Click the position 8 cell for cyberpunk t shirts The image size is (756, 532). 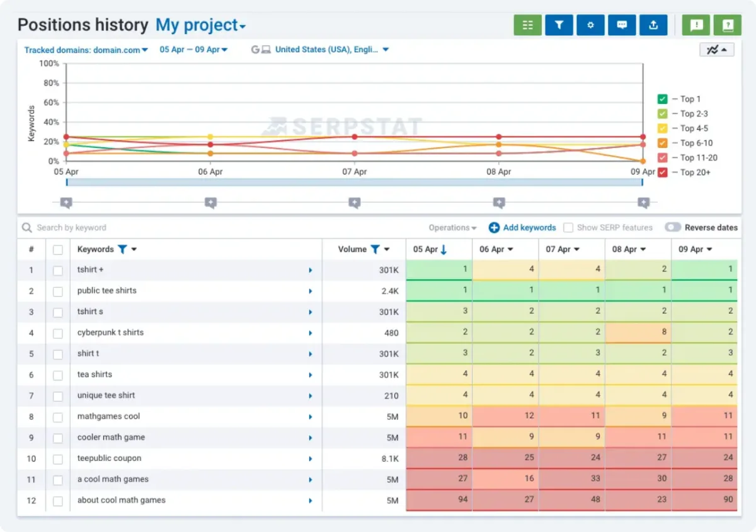tap(638, 333)
